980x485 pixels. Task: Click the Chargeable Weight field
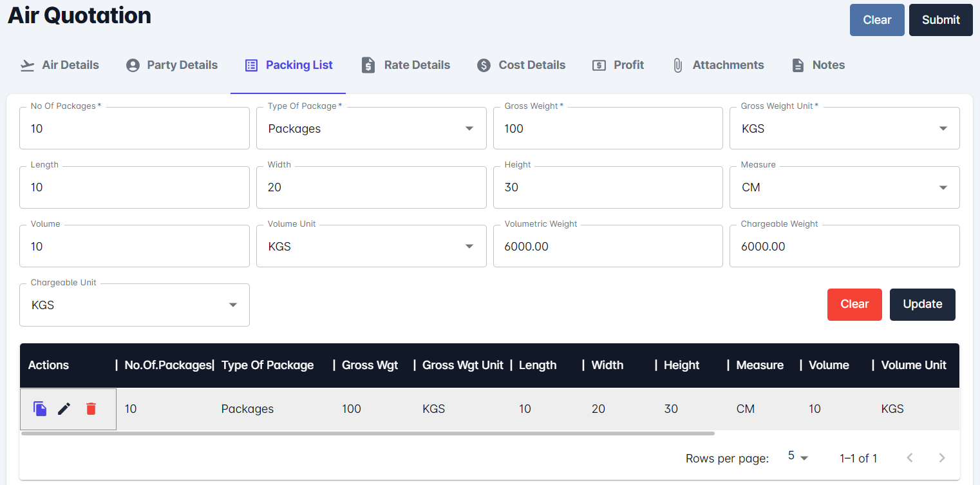coord(844,246)
